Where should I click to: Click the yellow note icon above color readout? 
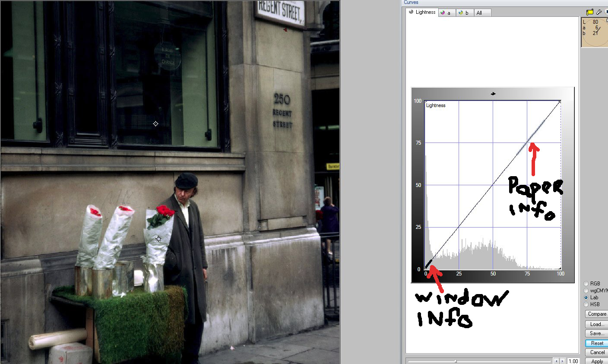(590, 12)
